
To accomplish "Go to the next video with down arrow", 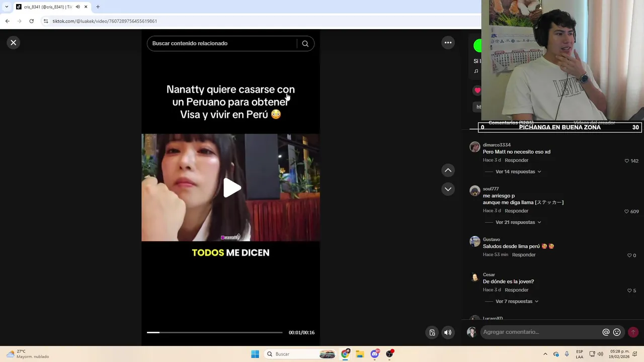I will pos(448,189).
